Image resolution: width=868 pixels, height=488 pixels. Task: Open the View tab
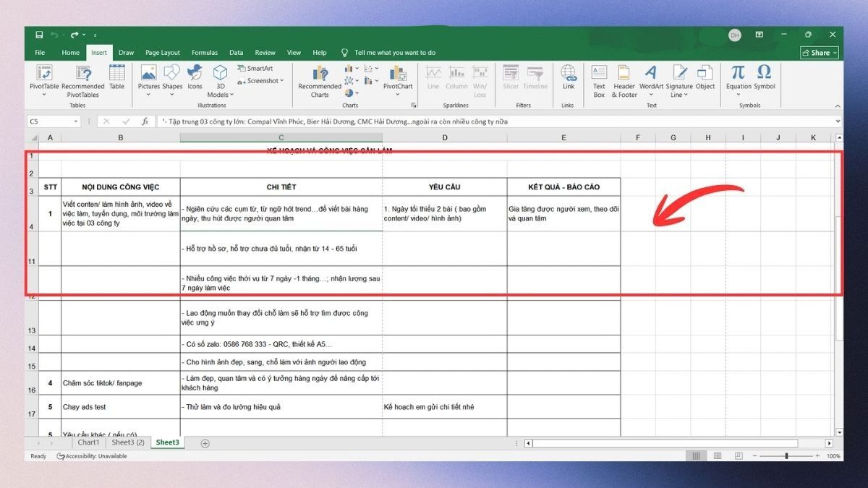pos(294,53)
